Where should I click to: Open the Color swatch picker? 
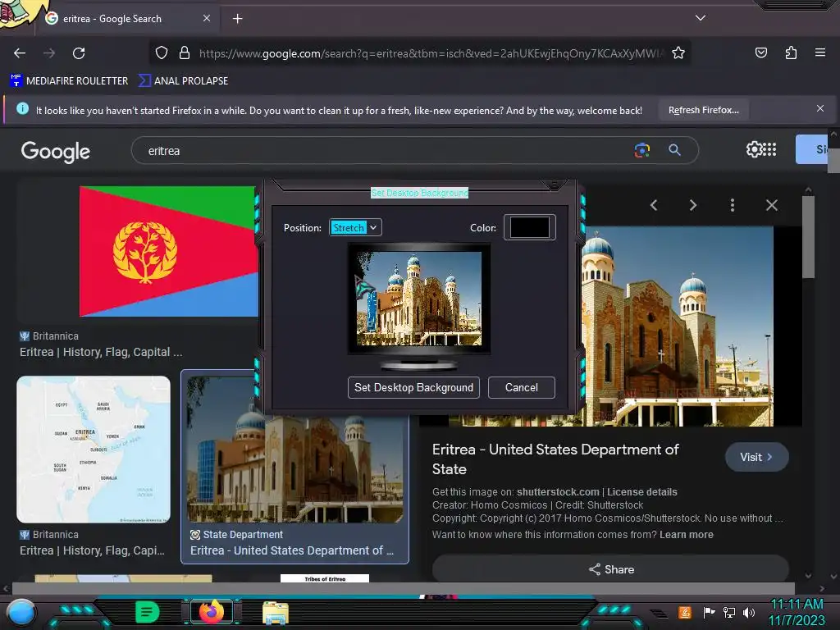point(529,227)
